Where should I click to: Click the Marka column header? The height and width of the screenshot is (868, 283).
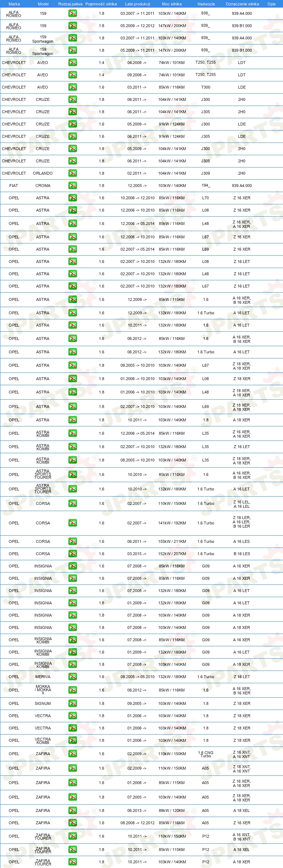coord(14,4)
